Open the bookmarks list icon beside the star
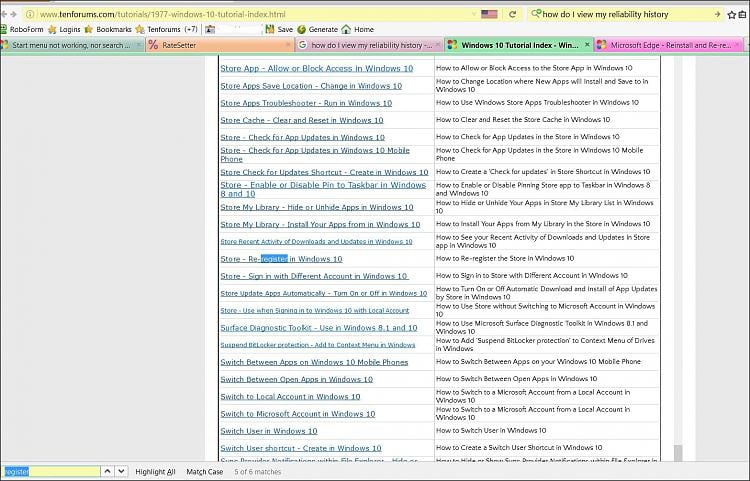Image resolution: width=750 pixels, height=481 pixels. [743, 15]
